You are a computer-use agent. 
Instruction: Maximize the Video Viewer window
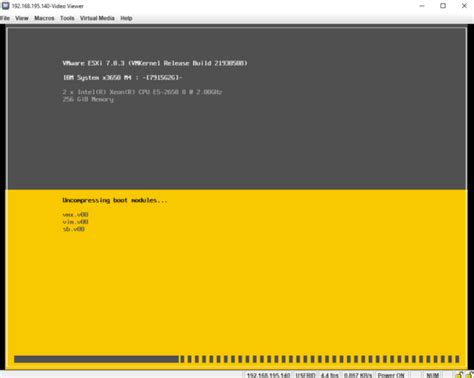point(443,6)
